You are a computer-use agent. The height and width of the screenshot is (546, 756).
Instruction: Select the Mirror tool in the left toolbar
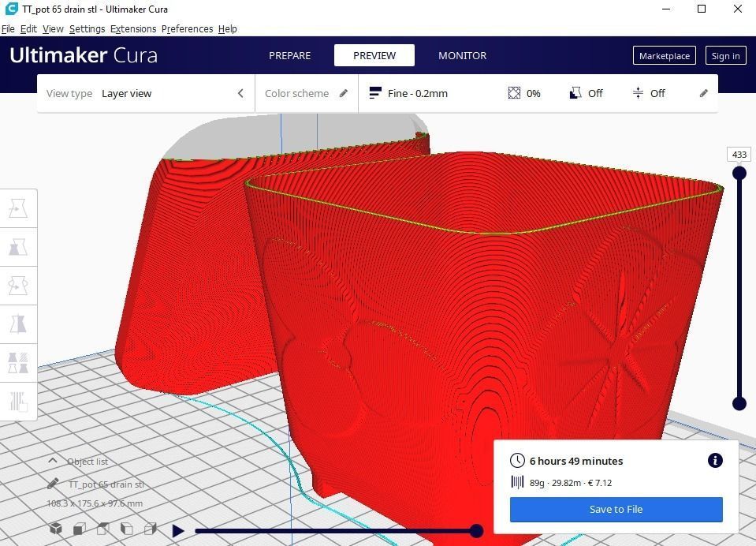(18, 324)
